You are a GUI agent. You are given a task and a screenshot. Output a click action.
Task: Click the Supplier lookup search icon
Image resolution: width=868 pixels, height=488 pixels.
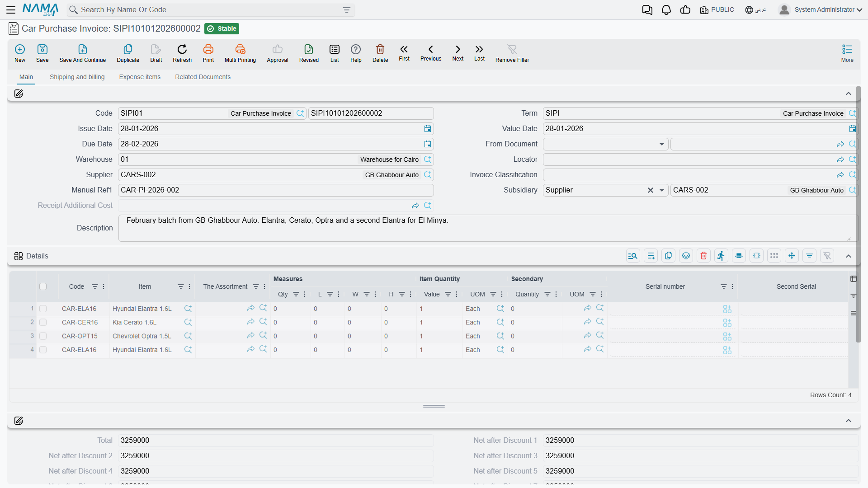click(428, 175)
